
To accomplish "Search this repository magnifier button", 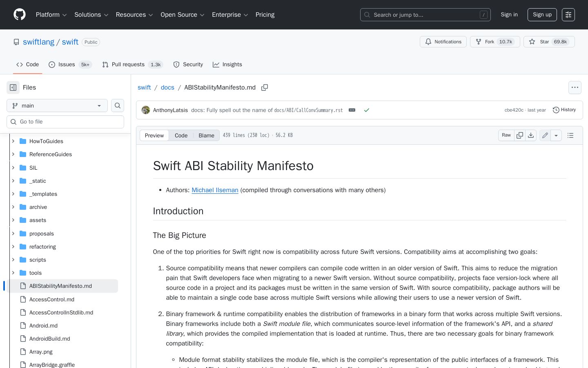I will pyautogui.click(x=118, y=105).
